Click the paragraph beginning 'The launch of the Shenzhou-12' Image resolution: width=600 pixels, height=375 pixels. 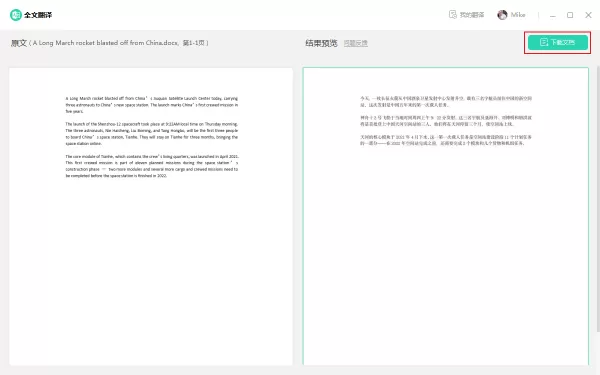152,134
